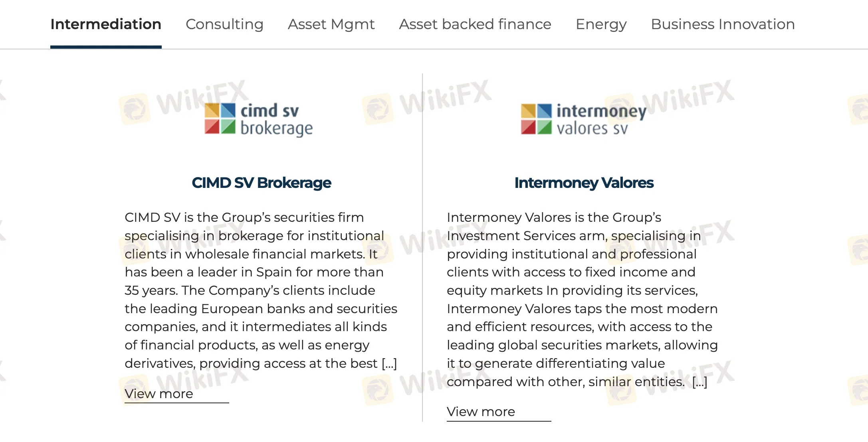Switch to the Energy tab
868x442 pixels.
[601, 24]
